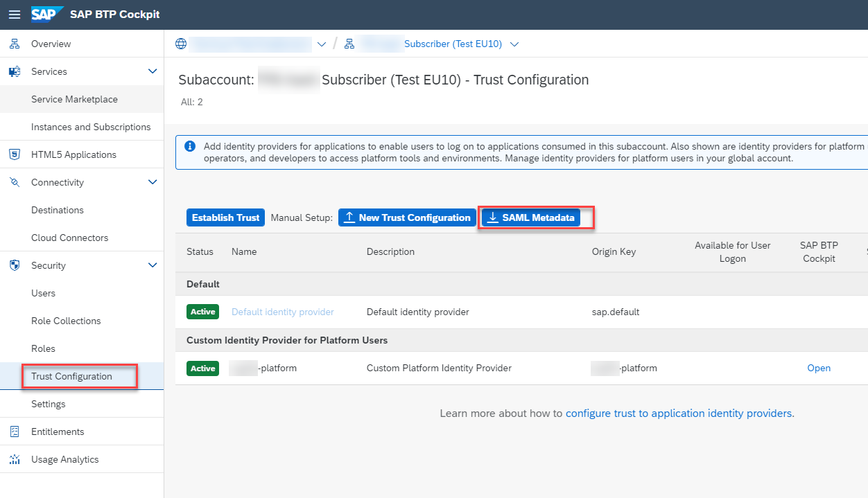The height and width of the screenshot is (498, 868).
Task: Click the globe icon in breadcrumb
Action: [181, 44]
